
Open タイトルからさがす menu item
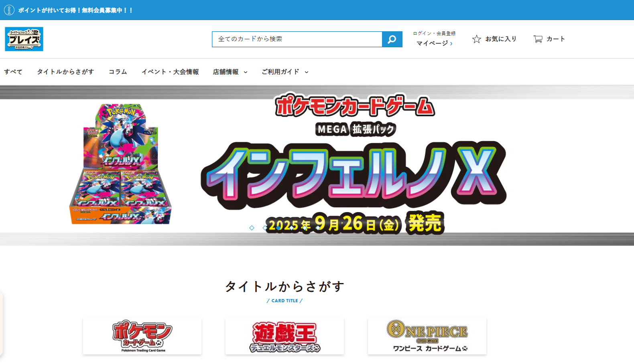[65, 72]
